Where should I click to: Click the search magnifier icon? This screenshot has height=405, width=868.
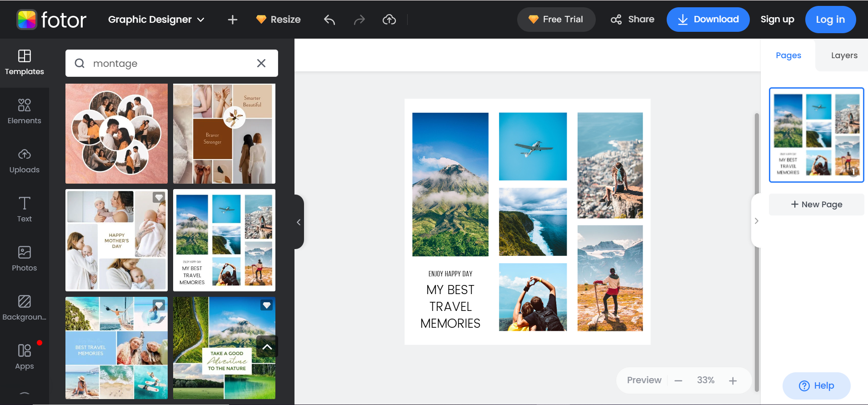point(80,63)
